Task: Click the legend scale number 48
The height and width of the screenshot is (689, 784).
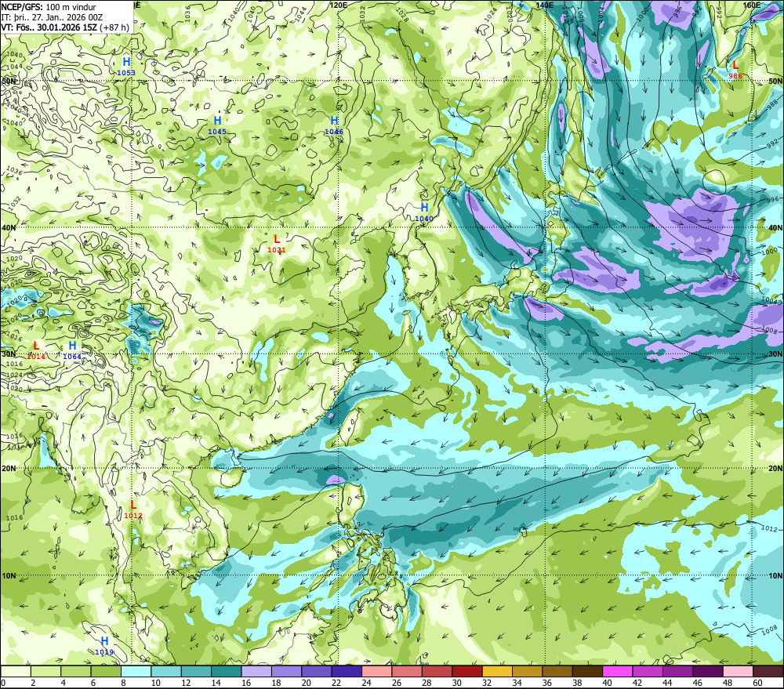Action: pos(728,683)
